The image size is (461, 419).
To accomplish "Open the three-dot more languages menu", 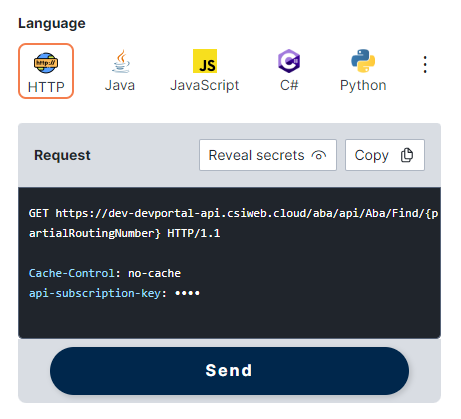I will click(x=425, y=65).
